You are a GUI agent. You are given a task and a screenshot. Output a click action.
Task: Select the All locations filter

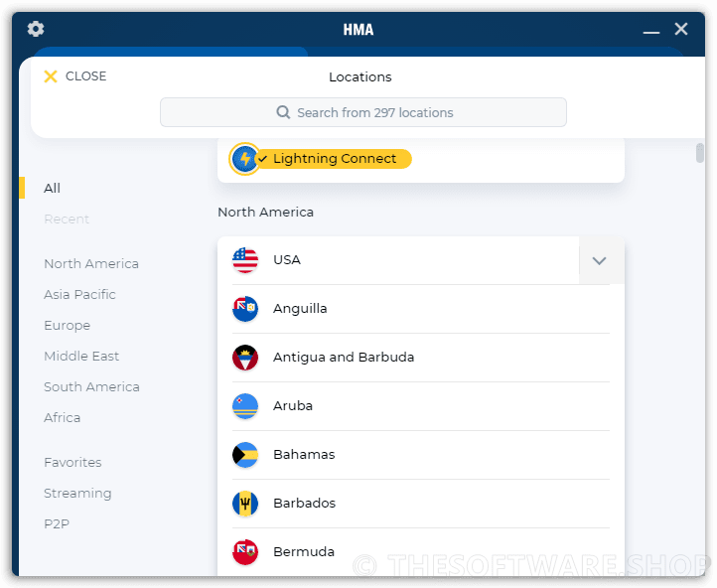(x=52, y=188)
